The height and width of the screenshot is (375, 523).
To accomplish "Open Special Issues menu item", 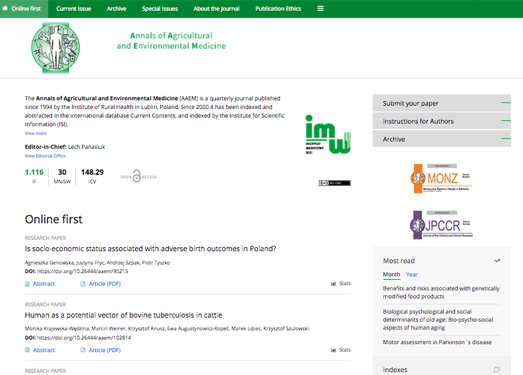I will pyautogui.click(x=160, y=9).
